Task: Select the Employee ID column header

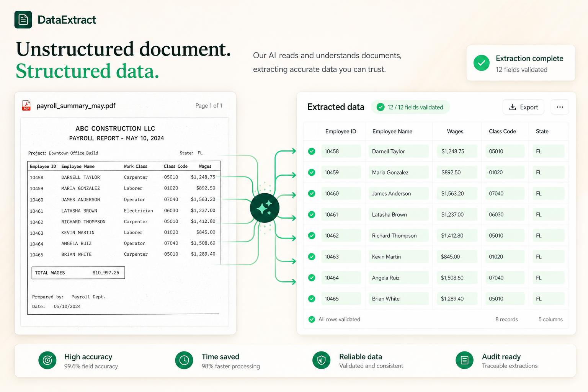Action: click(x=341, y=131)
